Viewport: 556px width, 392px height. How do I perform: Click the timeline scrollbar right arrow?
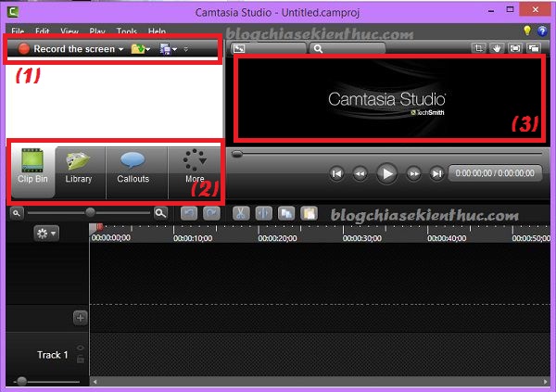click(546, 382)
